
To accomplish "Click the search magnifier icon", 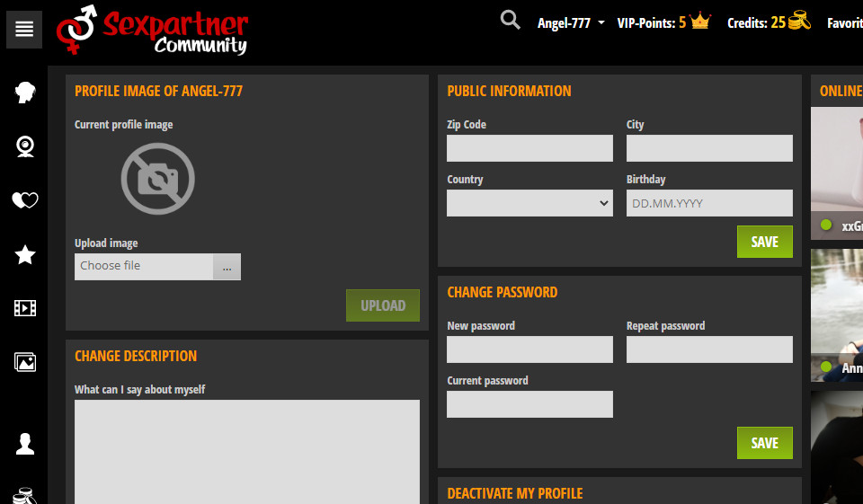I will coord(510,21).
